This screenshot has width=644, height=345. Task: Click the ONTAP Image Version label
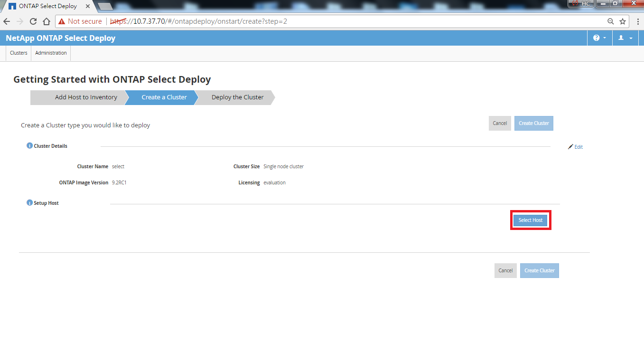tap(84, 182)
